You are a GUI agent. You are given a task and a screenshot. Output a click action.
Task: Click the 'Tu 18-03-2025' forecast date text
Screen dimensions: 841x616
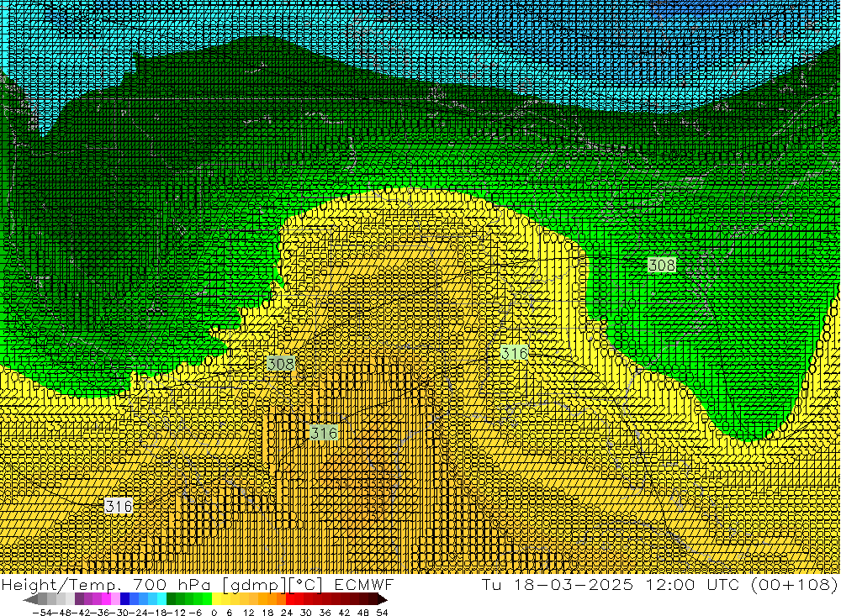(558, 584)
